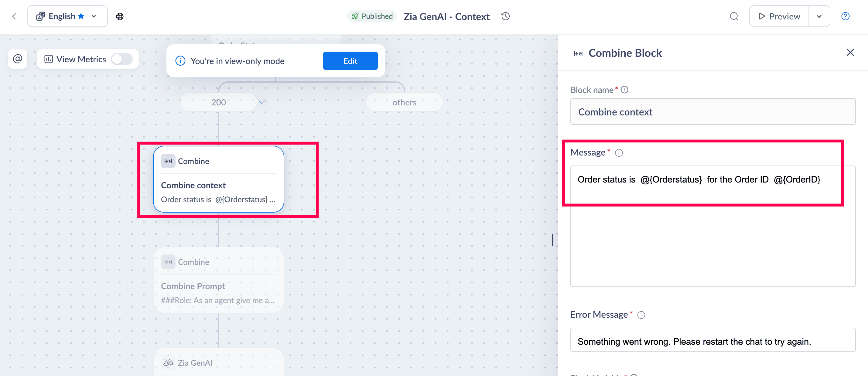This screenshot has height=376, width=868.
Task: Click the Block name input field
Action: (712, 112)
